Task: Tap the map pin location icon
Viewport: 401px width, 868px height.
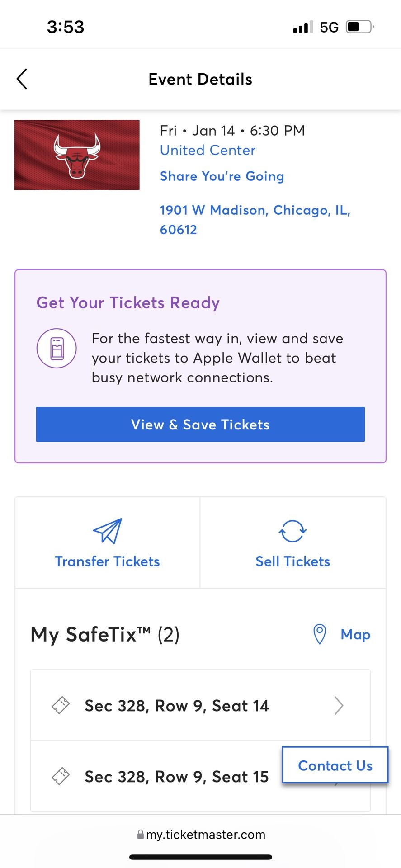Action: (x=320, y=634)
